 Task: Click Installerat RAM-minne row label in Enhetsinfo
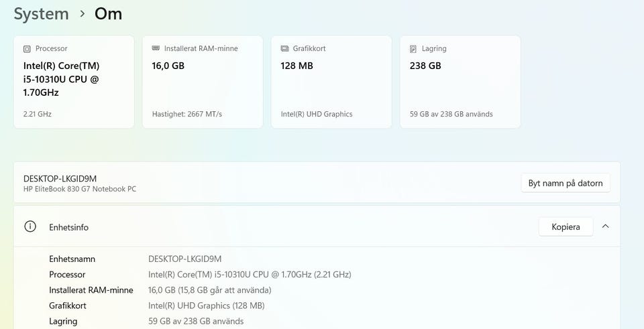click(91, 290)
